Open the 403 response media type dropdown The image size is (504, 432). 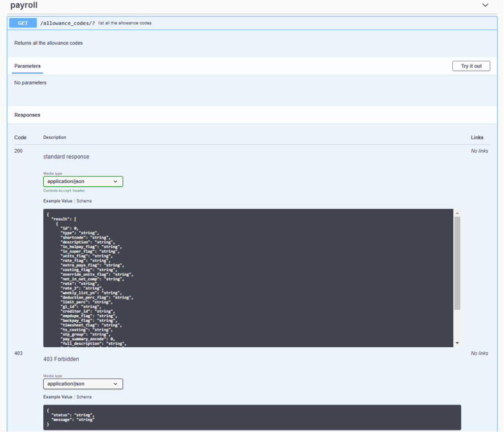point(83,384)
